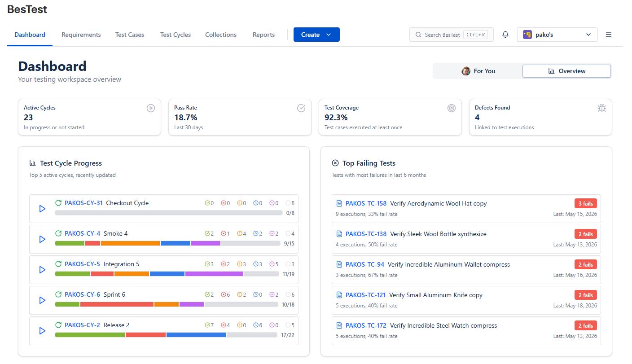
Task: Open the Create dropdown button
Action: (x=316, y=35)
